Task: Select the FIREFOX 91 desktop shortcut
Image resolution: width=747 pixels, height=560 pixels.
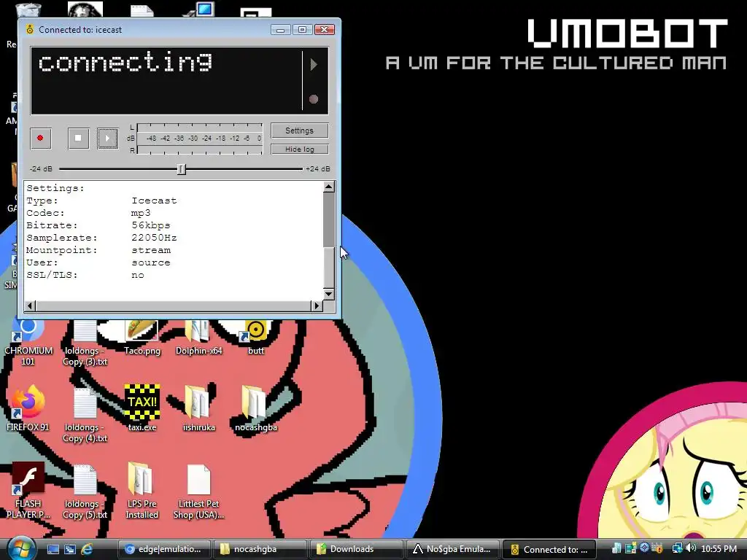Action: [28, 410]
